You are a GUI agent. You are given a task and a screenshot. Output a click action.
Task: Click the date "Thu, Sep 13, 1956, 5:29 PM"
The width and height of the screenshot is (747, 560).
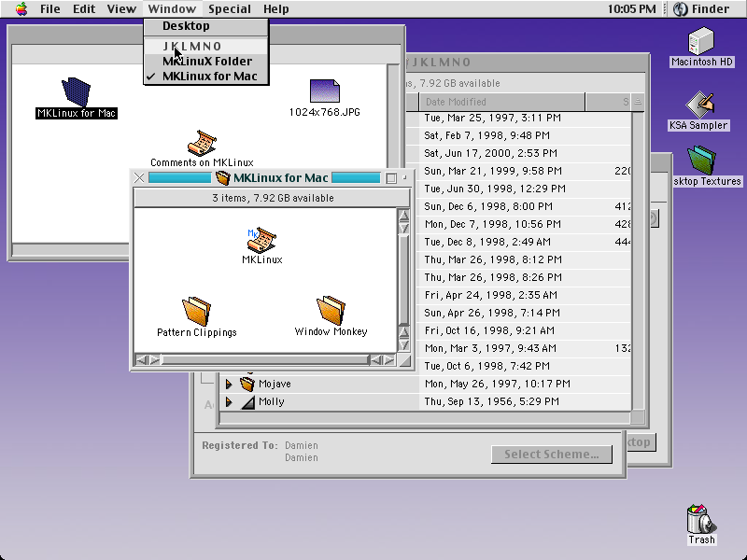click(x=492, y=401)
